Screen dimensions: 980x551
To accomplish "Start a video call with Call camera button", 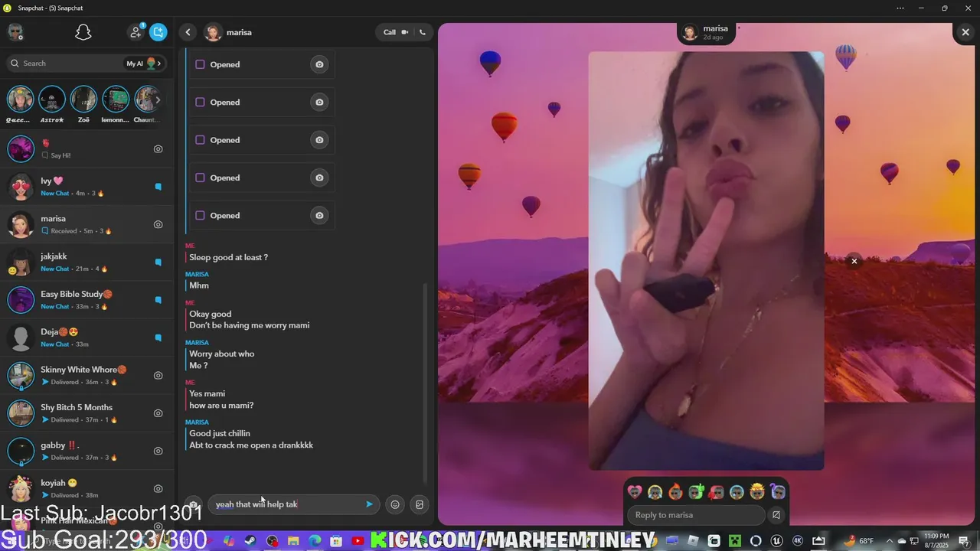I will 396,32.
